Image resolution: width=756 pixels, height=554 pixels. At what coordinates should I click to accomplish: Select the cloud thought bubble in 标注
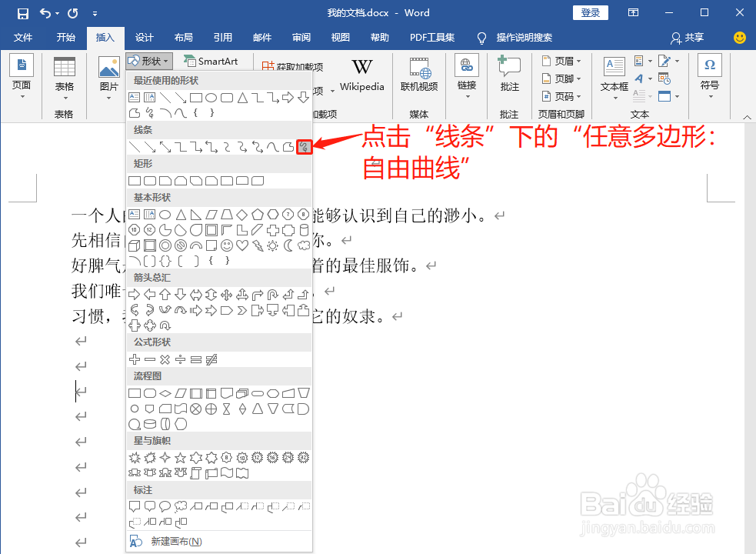(x=180, y=506)
